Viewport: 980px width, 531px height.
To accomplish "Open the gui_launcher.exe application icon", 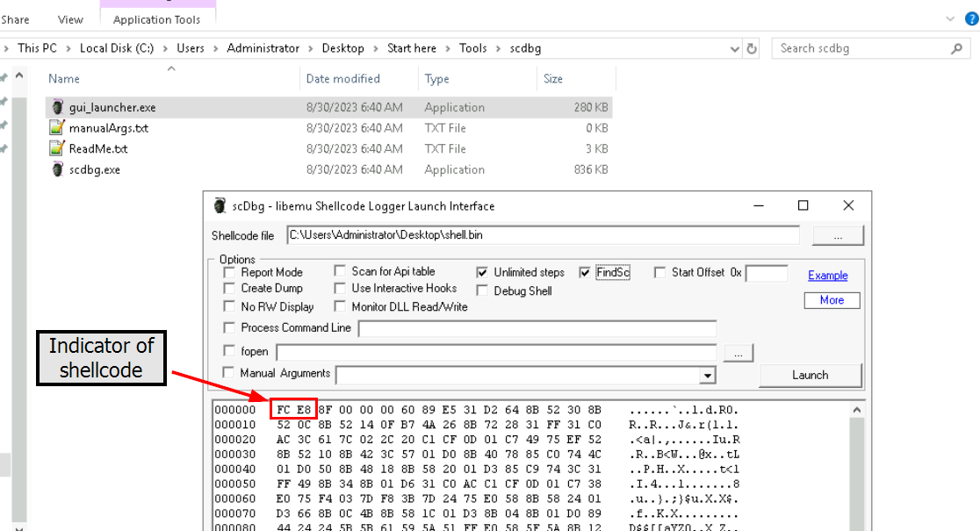I will click(57, 108).
